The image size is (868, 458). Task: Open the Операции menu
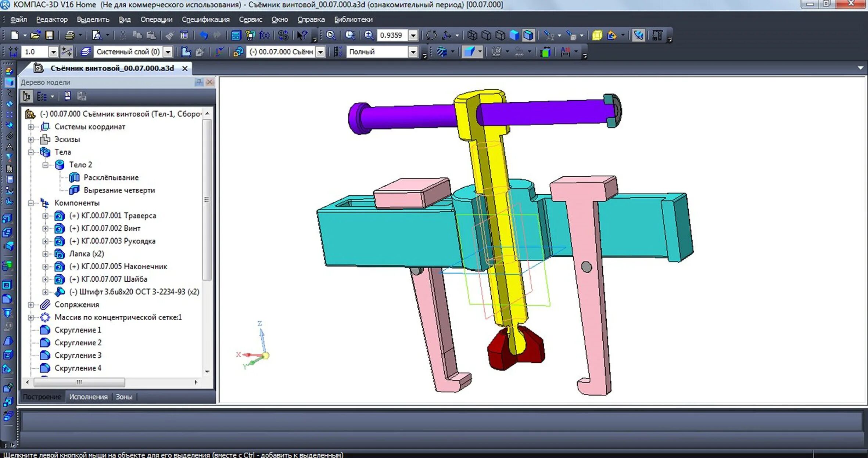[156, 19]
